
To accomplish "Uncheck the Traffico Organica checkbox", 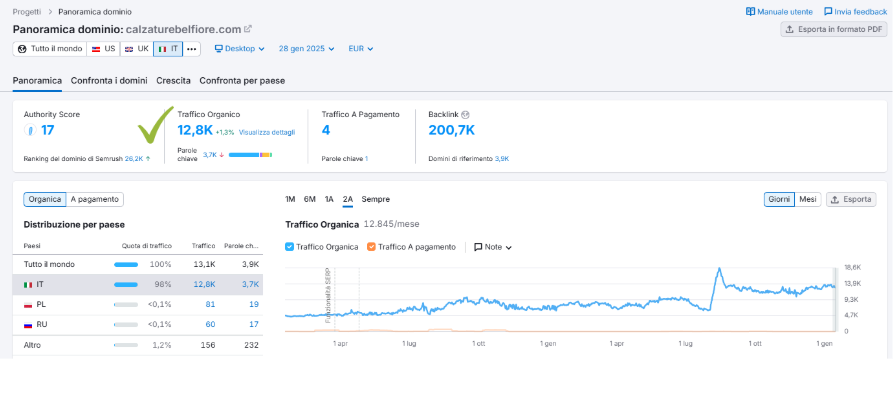I will 290,246.
